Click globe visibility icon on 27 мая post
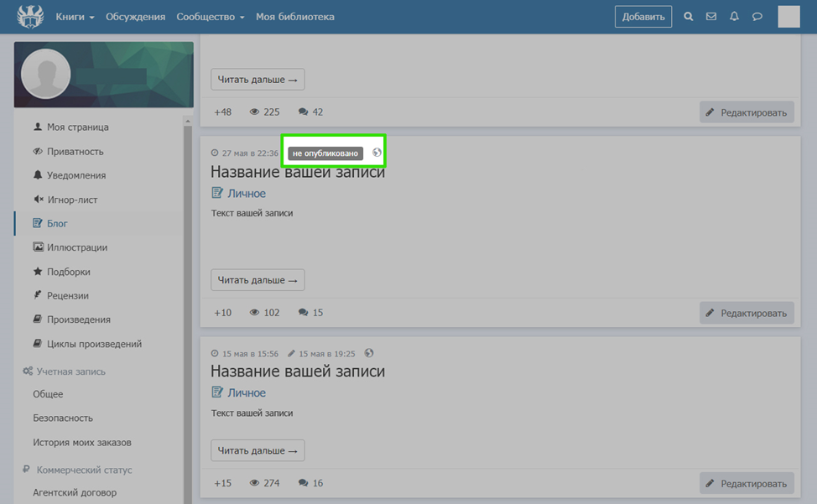The image size is (817, 504). 377,153
